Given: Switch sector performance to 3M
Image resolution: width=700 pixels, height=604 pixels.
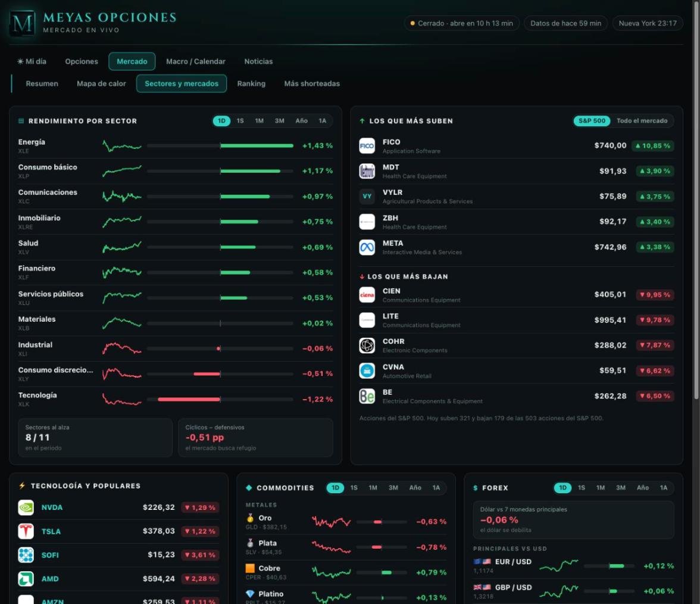Looking at the screenshot, I should [x=280, y=120].
